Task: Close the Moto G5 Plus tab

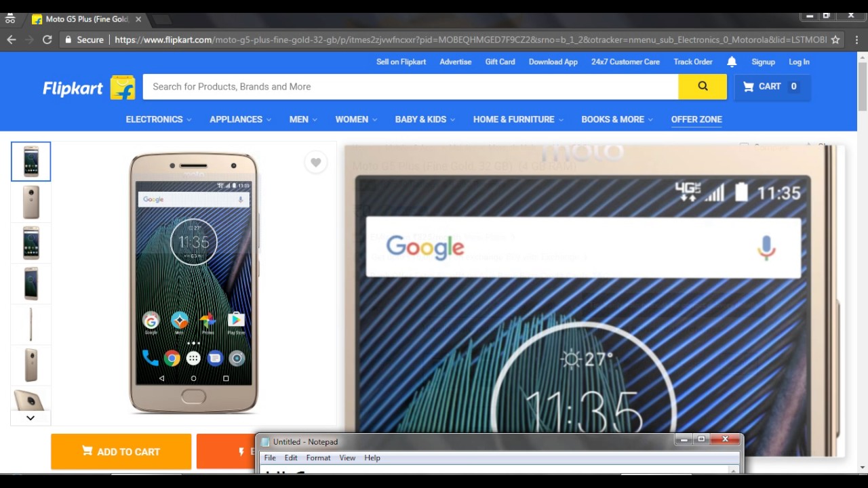Action: point(138,19)
